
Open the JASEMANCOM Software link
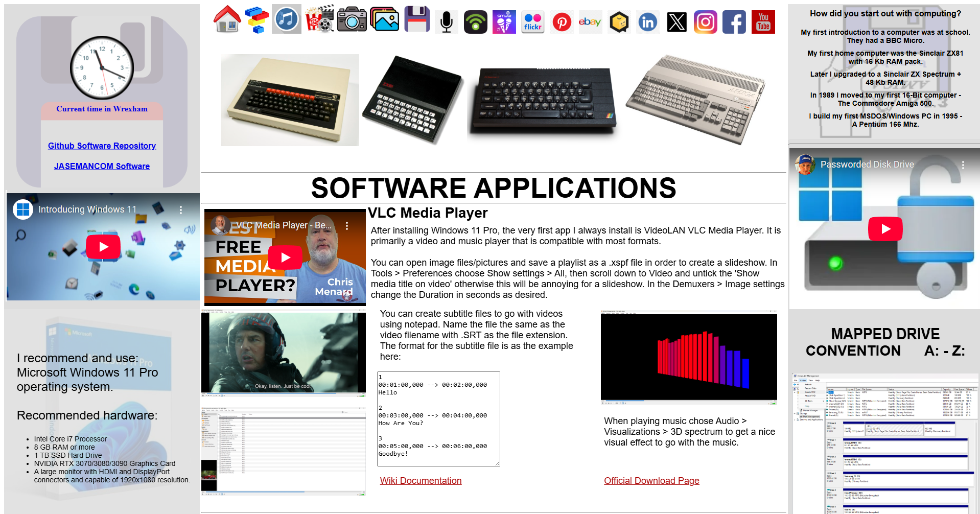(x=102, y=166)
